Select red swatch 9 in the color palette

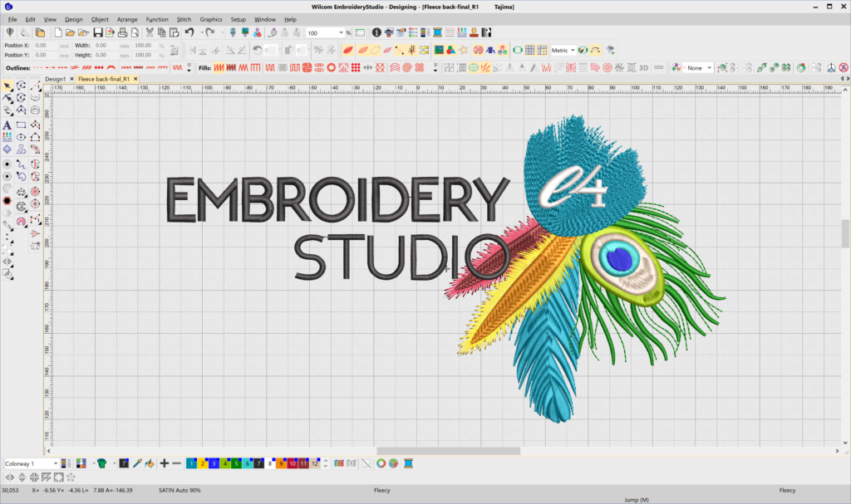[x=279, y=463]
